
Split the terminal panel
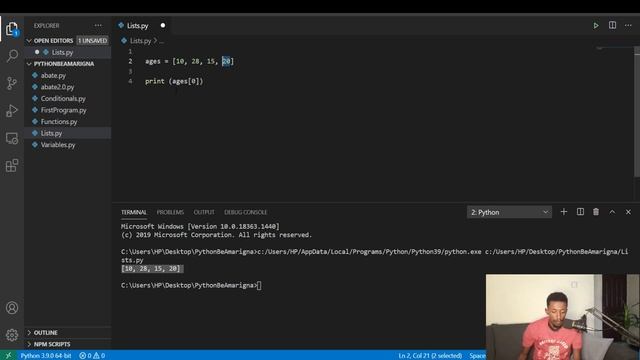tap(580, 212)
